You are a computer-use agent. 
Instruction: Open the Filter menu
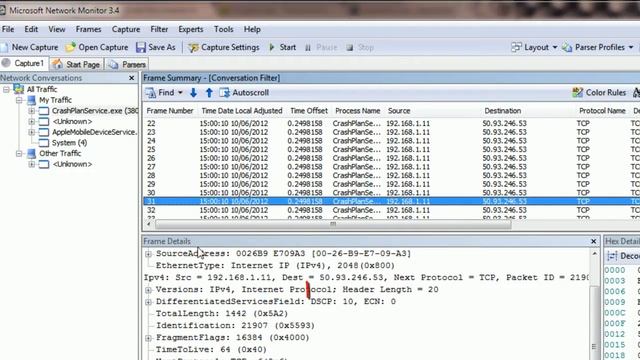(x=159, y=29)
